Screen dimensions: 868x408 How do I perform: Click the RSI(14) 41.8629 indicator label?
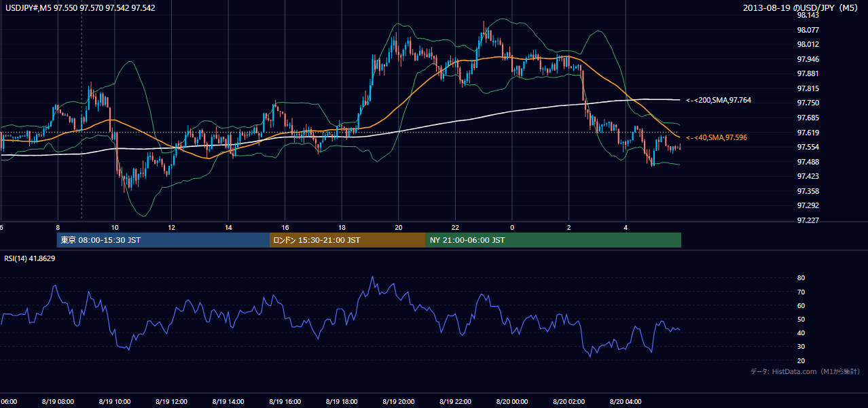tap(30, 258)
